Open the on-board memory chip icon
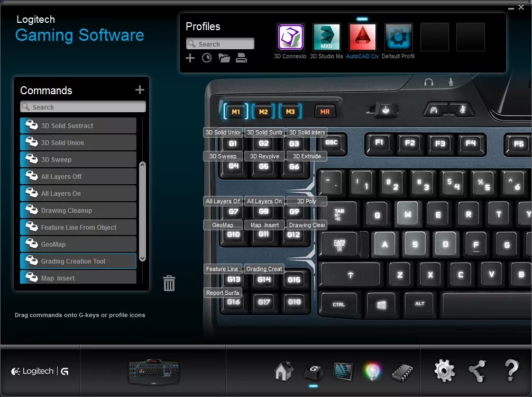This screenshot has width=532, height=397. click(x=402, y=372)
